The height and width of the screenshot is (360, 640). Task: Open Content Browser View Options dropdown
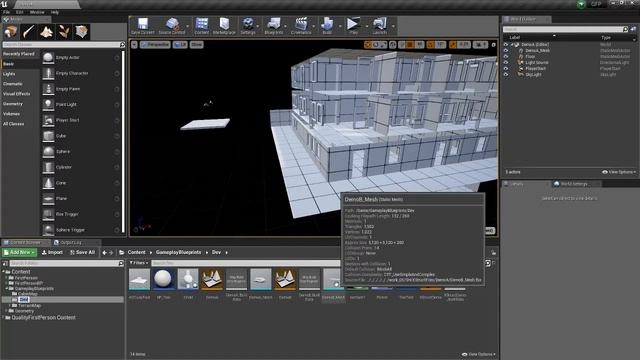pyautogui.click(x=479, y=354)
